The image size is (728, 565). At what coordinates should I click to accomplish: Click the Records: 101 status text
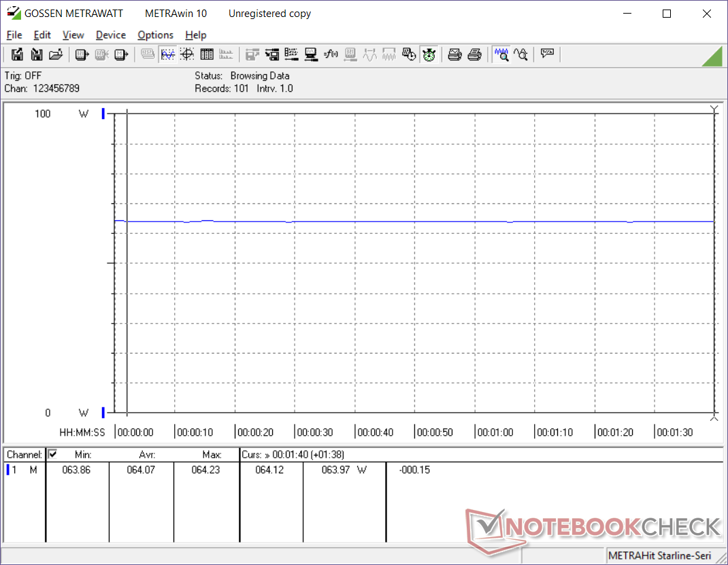pos(222,88)
